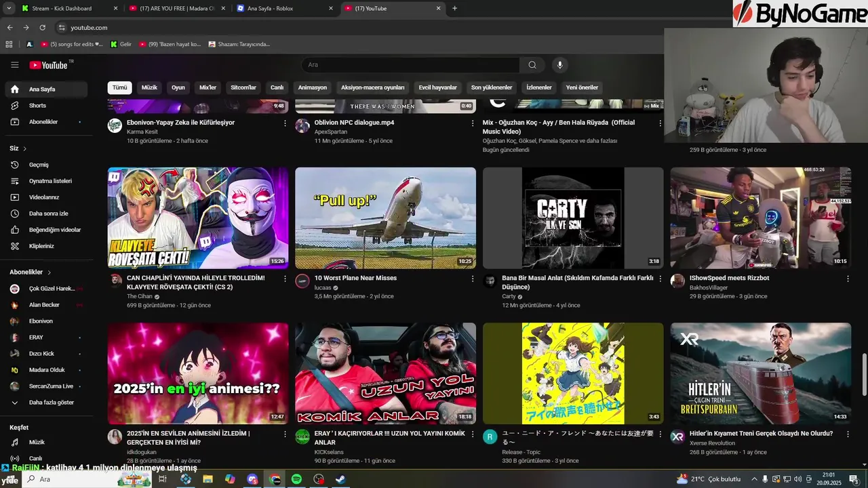Open site information icon in address bar

[62, 28]
